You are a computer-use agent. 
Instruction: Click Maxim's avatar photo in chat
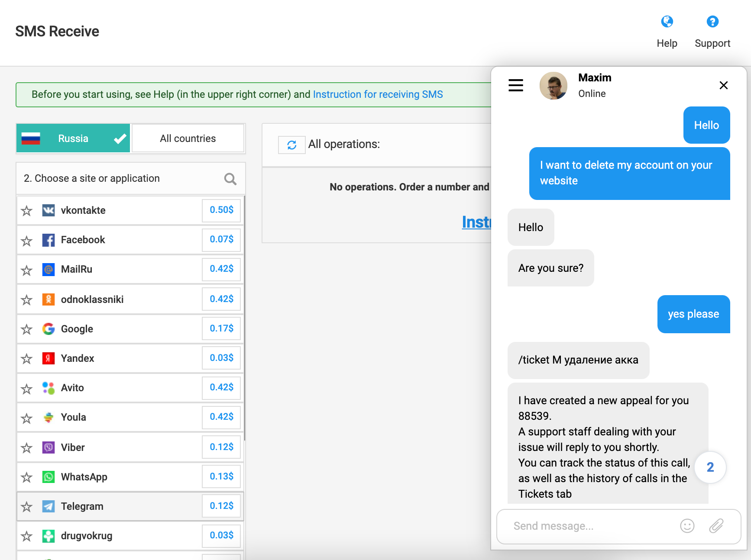pyautogui.click(x=553, y=86)
